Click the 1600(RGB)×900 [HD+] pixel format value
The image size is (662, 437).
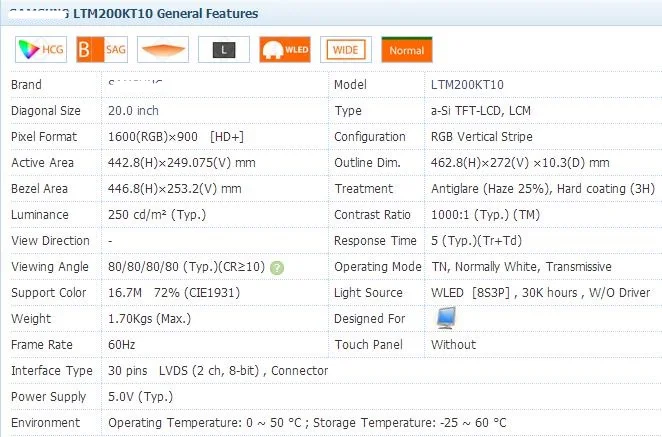tap(176, 137)
